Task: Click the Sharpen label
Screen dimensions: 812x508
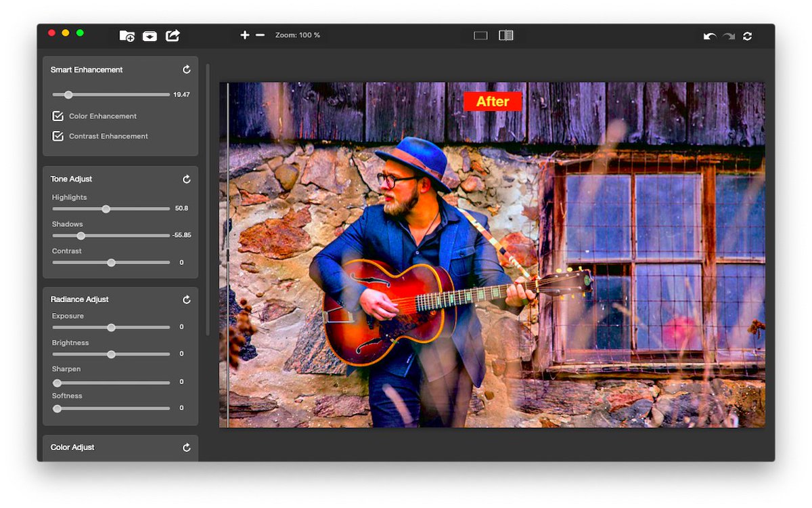Action: [x=66, y=369]
